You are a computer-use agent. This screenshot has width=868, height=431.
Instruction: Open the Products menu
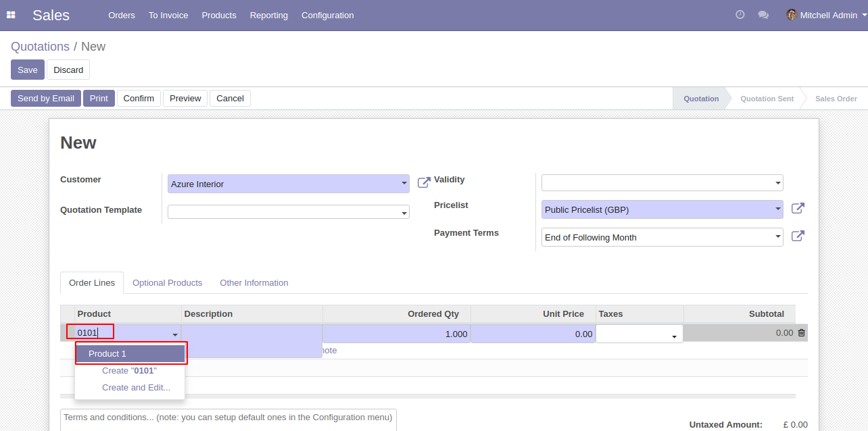(219, 15)
